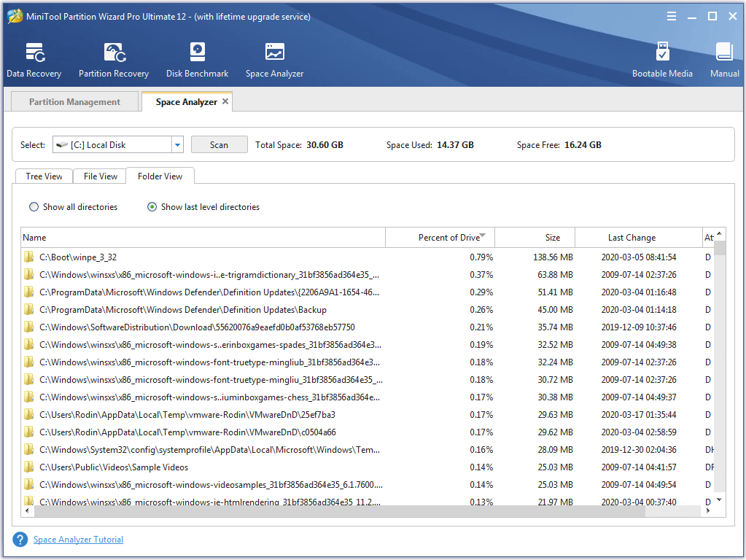
Task: Switch to the Tree View tab
Action: [43, 176]
